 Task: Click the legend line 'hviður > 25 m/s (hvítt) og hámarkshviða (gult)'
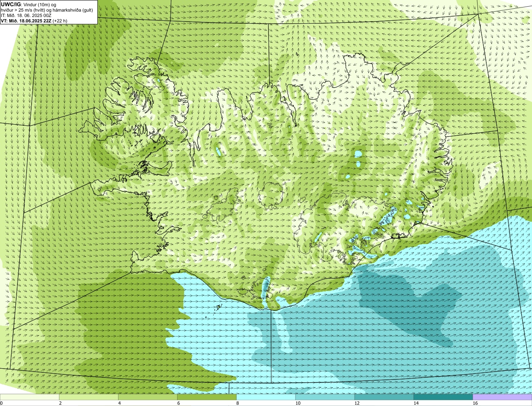tap(47, 10)
